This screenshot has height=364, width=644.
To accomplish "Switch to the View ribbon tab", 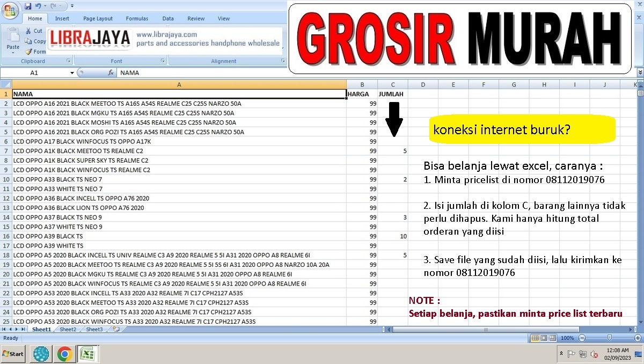I will pos(224,18).
